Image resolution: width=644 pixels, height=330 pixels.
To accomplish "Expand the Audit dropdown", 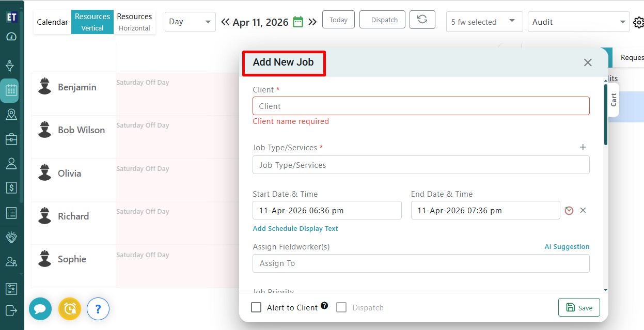I will click(578, 22).
